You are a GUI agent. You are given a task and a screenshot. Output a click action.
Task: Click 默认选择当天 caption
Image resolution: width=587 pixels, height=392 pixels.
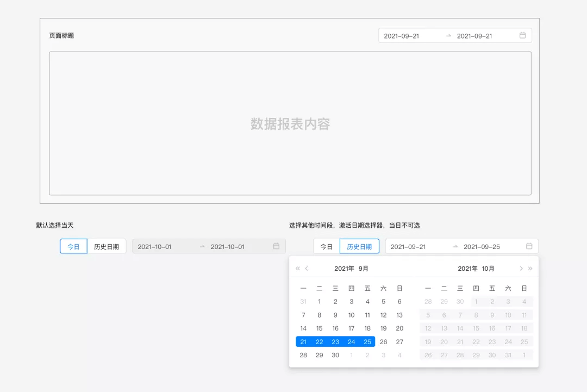(55, 226)
